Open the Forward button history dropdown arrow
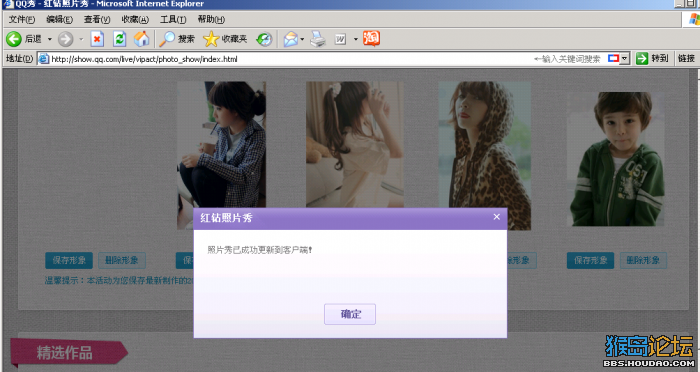700x372 pixels. [81, 39]
